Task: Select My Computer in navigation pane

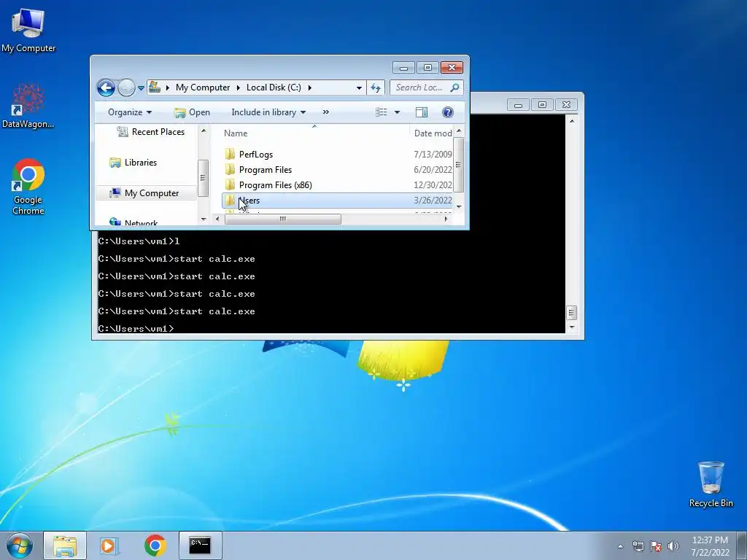Action: [145, 192]
